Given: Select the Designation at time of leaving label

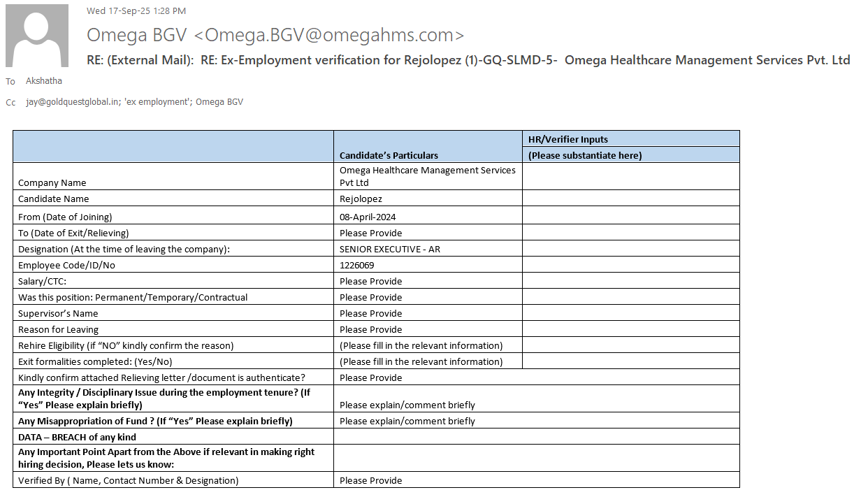Looking at the screenshot, I should tap(124, 249).
